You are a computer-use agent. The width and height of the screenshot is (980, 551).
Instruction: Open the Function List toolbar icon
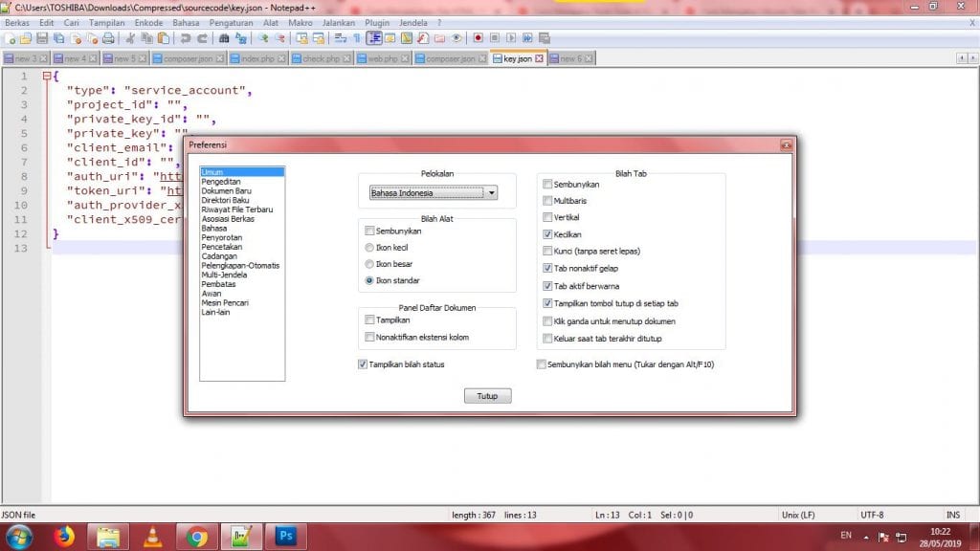pyautogui.click(x=422, y=38)
